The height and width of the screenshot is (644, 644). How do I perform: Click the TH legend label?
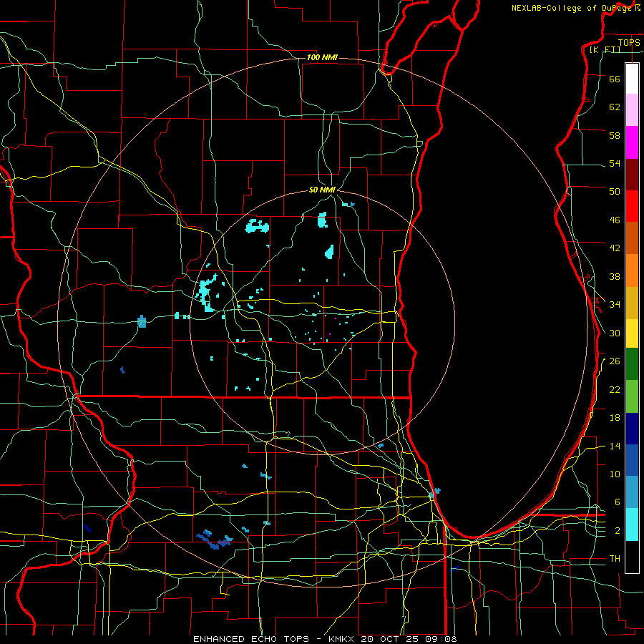tap(615, 559)
